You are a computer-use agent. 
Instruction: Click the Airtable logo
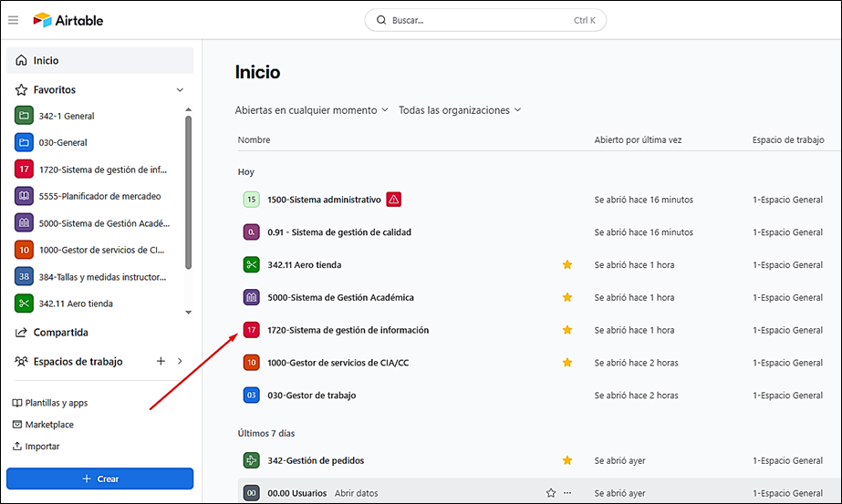coord(68,20)
